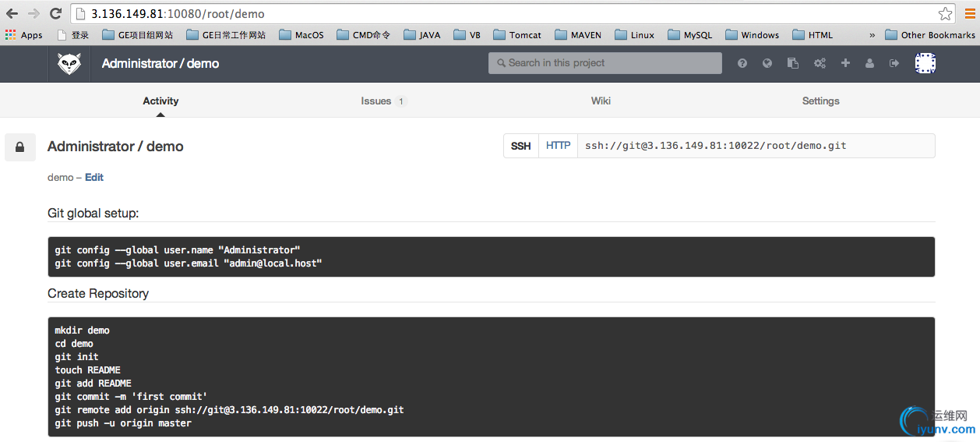
Task: Open the Other Bookmarks folder
Action: pyautogui.click(x=930, y=35)
